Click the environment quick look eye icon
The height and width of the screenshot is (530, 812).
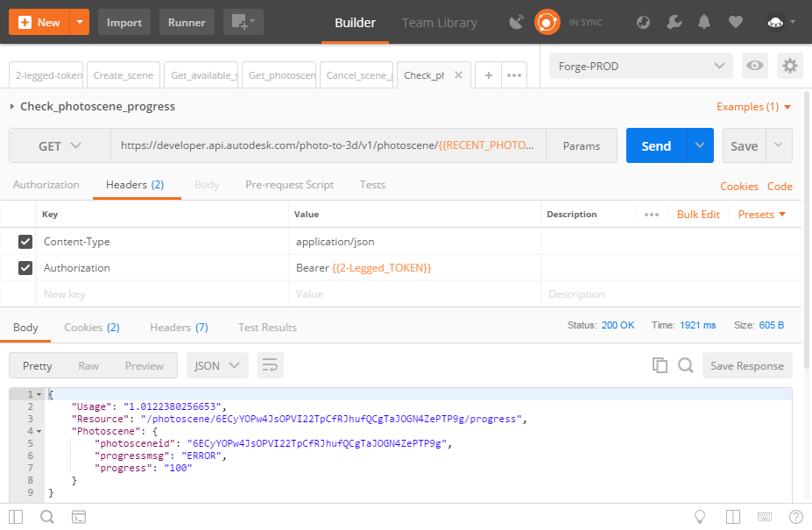point(754,66)
